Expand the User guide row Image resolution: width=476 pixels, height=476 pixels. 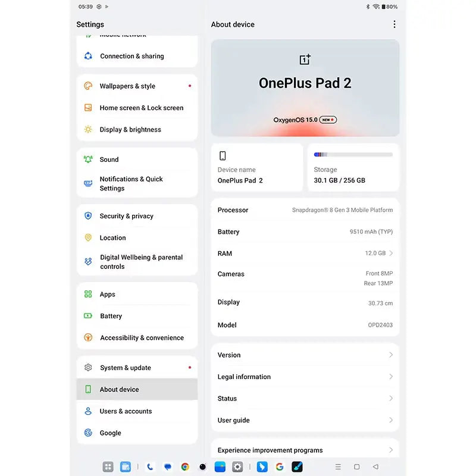tap(305, 420)
